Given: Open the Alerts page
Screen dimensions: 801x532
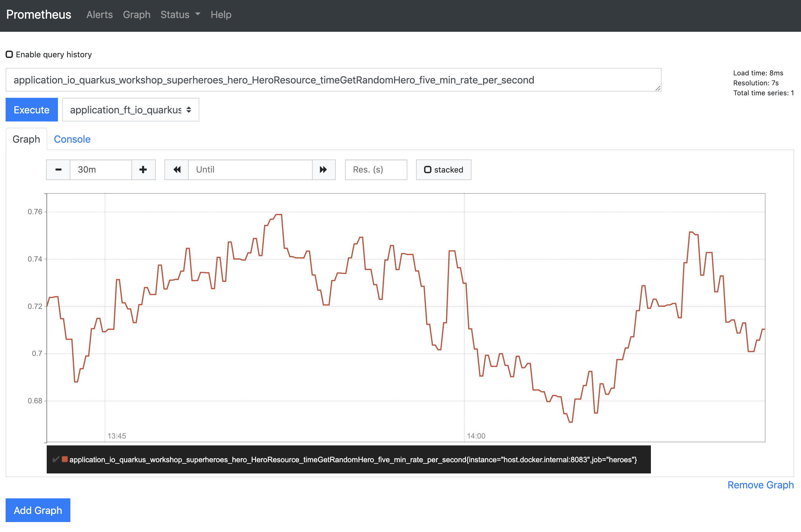Looking at the screenshot, I should coord(99,15).
